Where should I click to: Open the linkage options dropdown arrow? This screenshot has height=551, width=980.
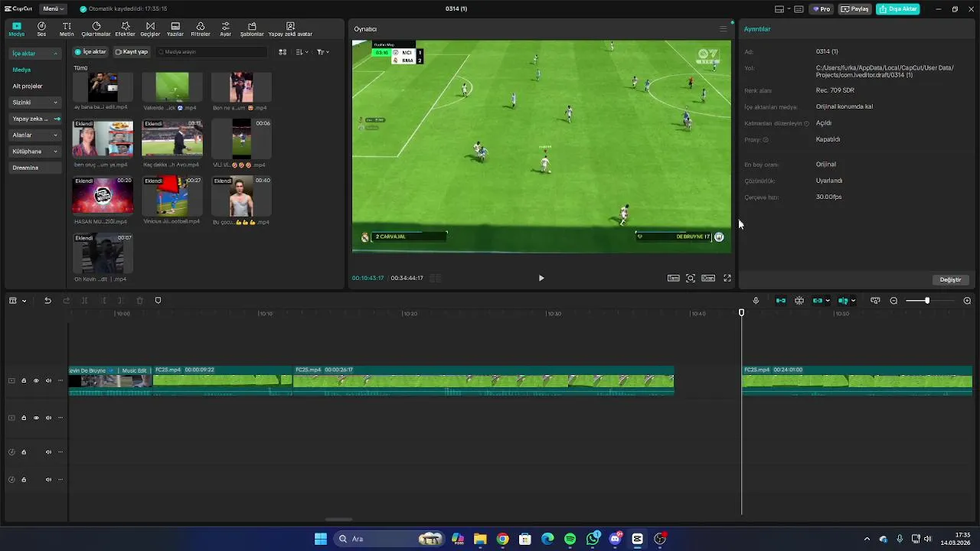tap(828, 301)
